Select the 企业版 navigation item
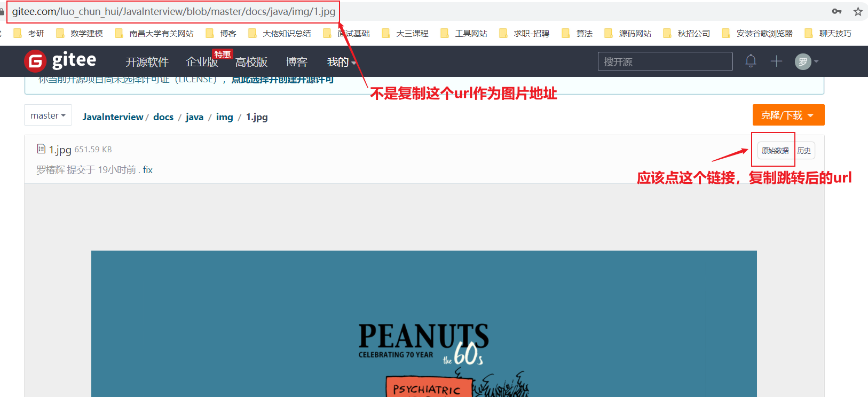The width and height of the screenshot is (868, 397). (202, 62)
